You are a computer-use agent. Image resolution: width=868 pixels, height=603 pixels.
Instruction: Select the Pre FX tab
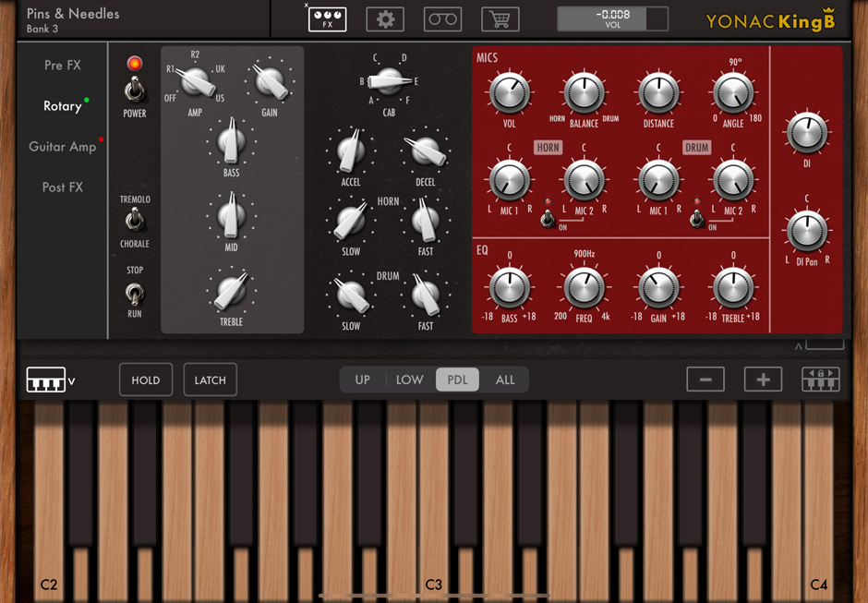[x=63, y=66]
